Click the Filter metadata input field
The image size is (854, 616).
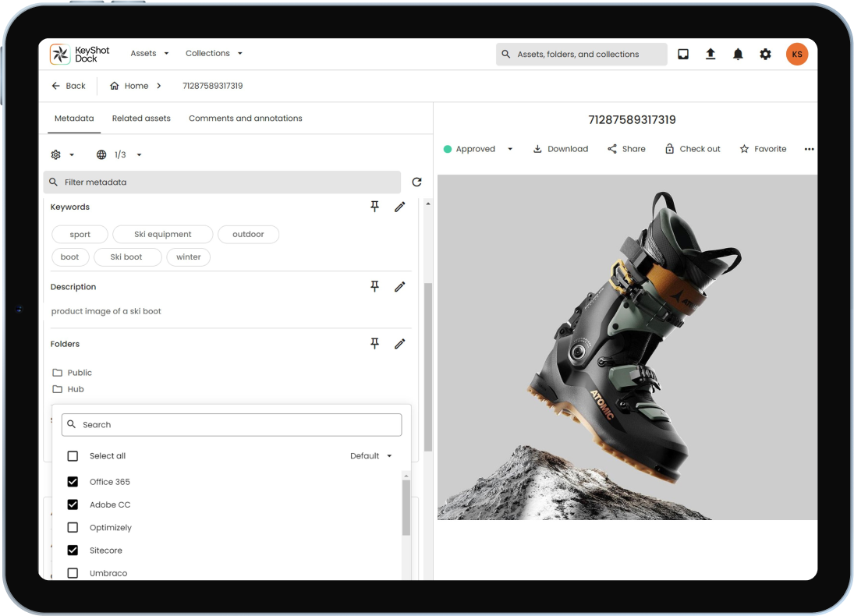coord(222,182)
